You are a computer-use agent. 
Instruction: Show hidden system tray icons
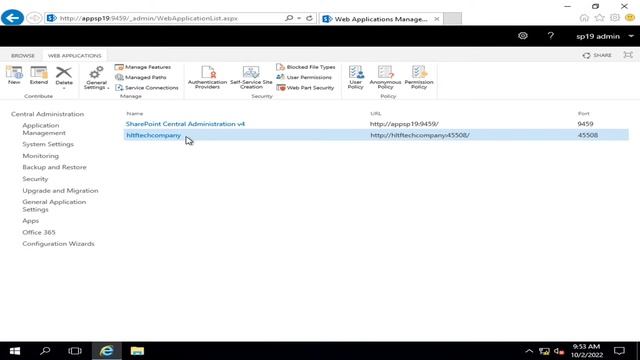click(529, 351)
